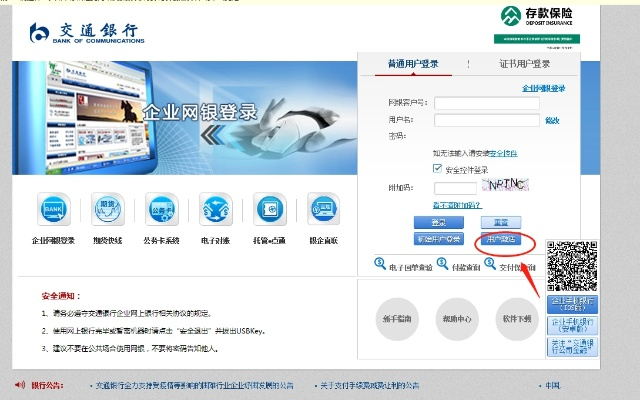This screenshot has width=640, height=400.
Task: Click the 安全控件 install link
Action: point(503,153)
